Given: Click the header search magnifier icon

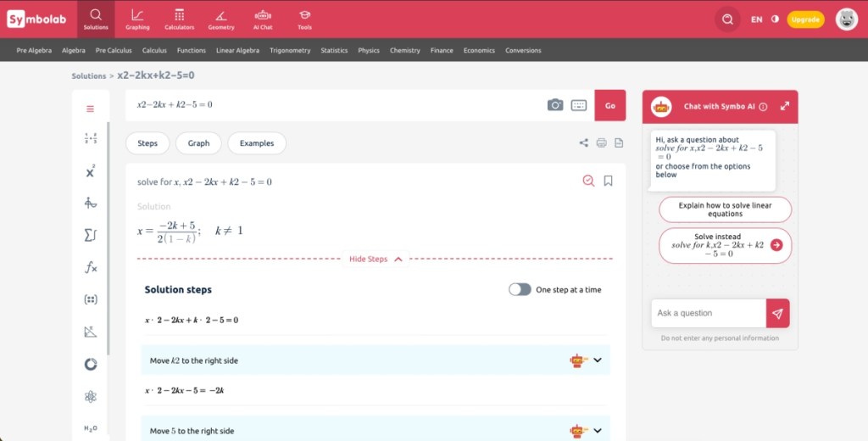Looking at the screenshot, I should tap(727, 20).
